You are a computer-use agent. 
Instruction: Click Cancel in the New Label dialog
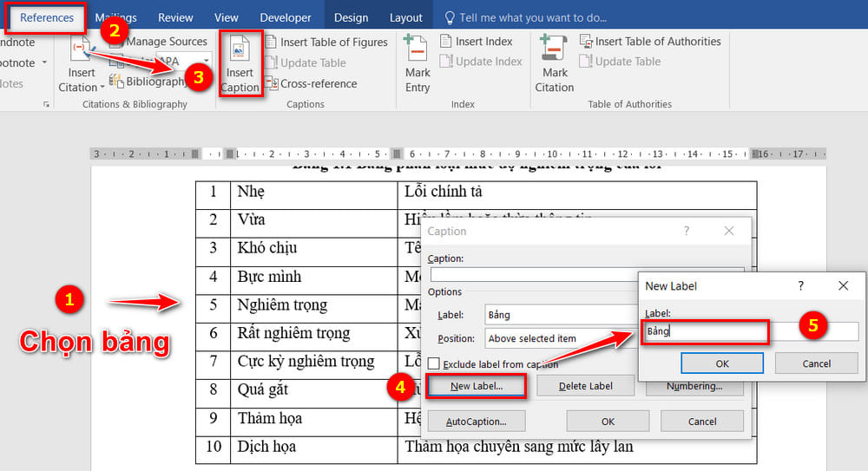[x=817, y=363]
